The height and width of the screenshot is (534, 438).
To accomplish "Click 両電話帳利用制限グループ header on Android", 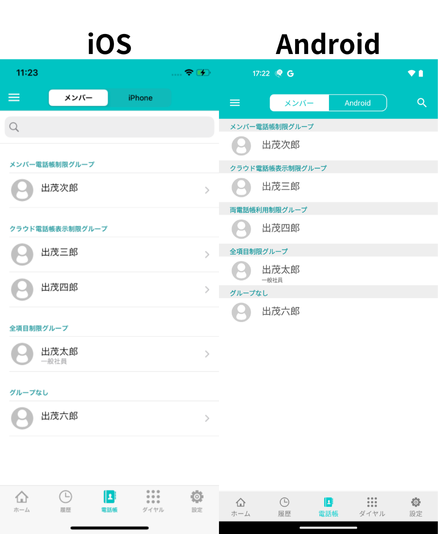I will point(268,209).
